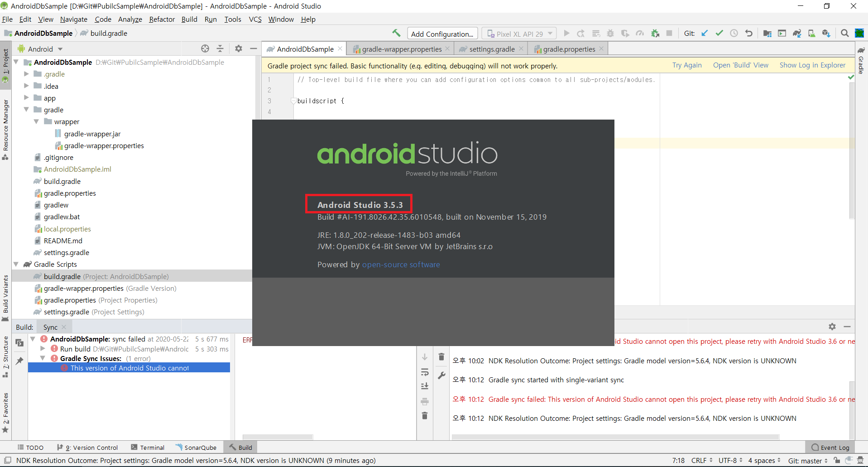Select README.md in the project tree
868x467 pixels.
coord(63,241)
